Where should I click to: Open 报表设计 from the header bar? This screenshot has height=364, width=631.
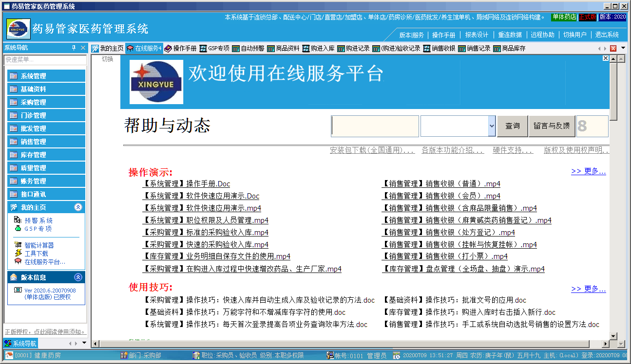coord(477,35)
